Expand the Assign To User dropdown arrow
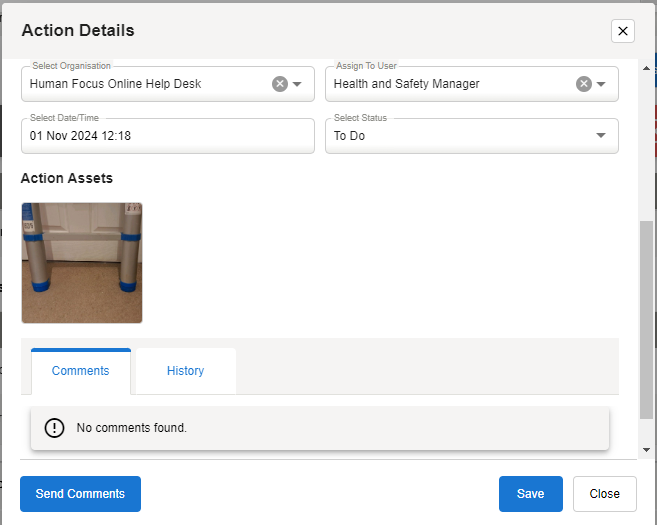 coord(601,84)
